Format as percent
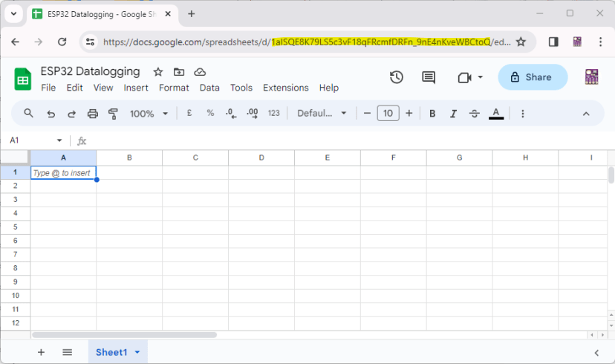 210,114
